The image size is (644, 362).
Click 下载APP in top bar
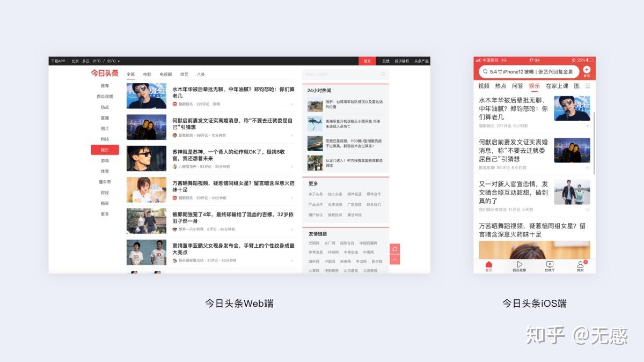pos(58,61)
